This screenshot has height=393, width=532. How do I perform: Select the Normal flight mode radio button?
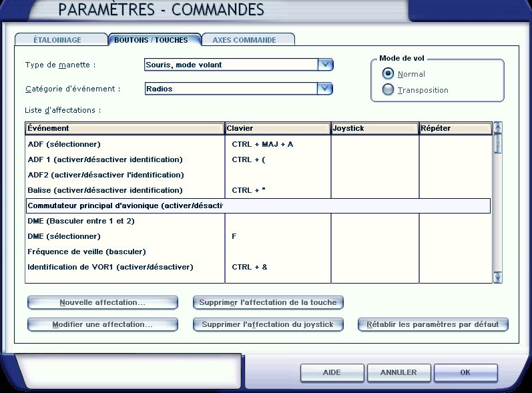(x=388, y=73)
